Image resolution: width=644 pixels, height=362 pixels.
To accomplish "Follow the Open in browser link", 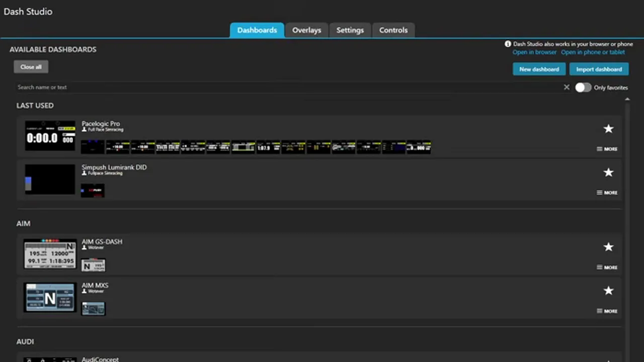I will pyautogui.click(x=534, y=52).
